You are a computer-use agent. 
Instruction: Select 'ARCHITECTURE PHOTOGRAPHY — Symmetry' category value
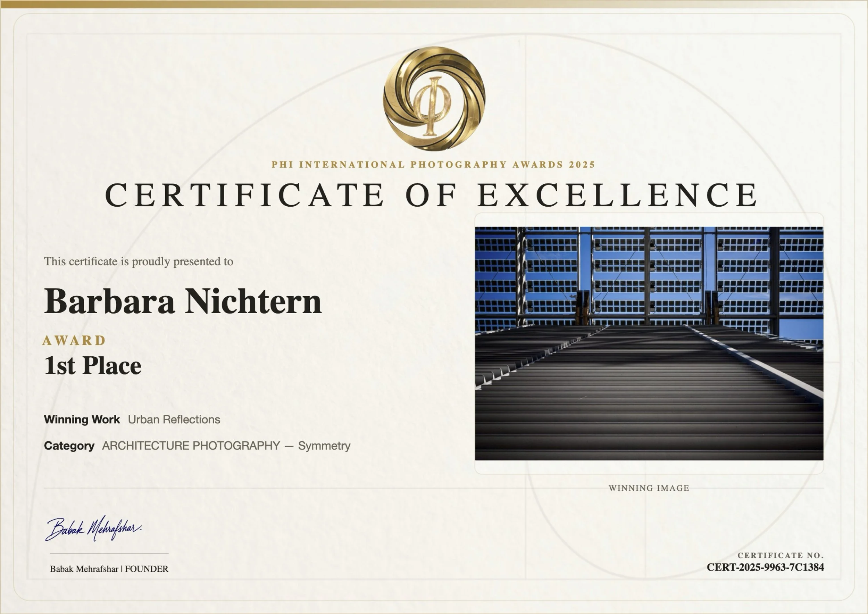click(226, 446)
